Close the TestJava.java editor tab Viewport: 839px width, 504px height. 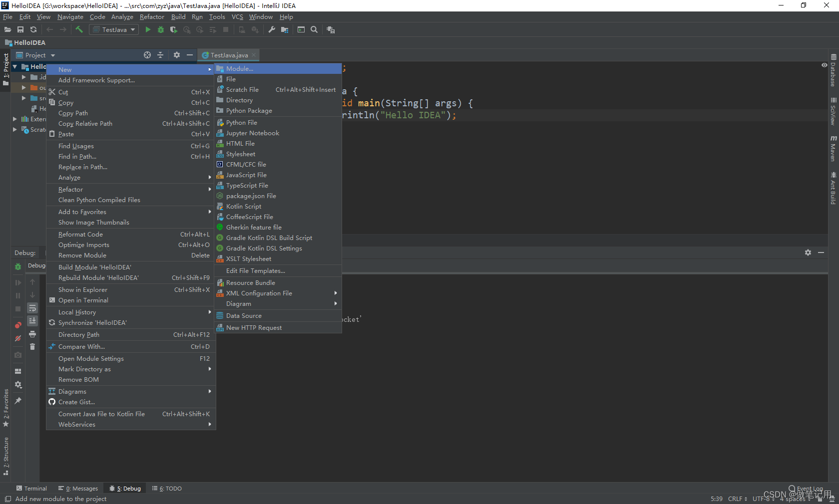[254, 55]
